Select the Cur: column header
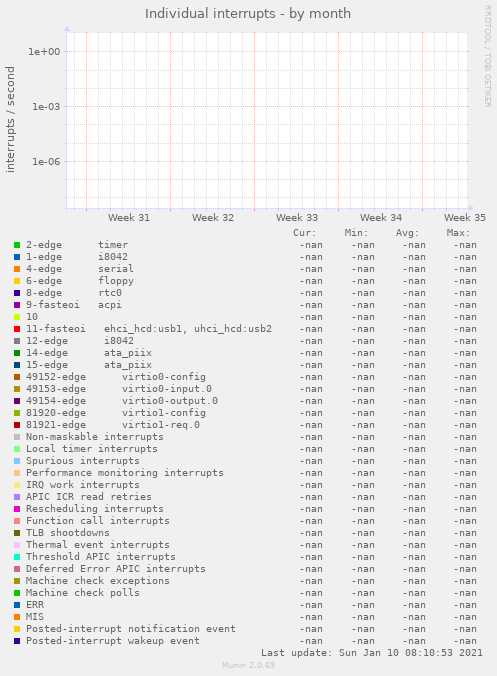 305,233
